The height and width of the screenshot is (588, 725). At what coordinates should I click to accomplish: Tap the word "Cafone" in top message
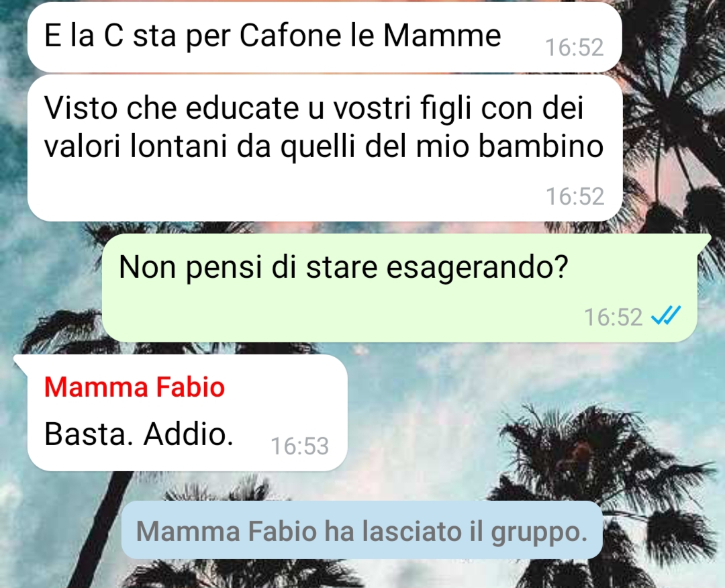(291, 35)
